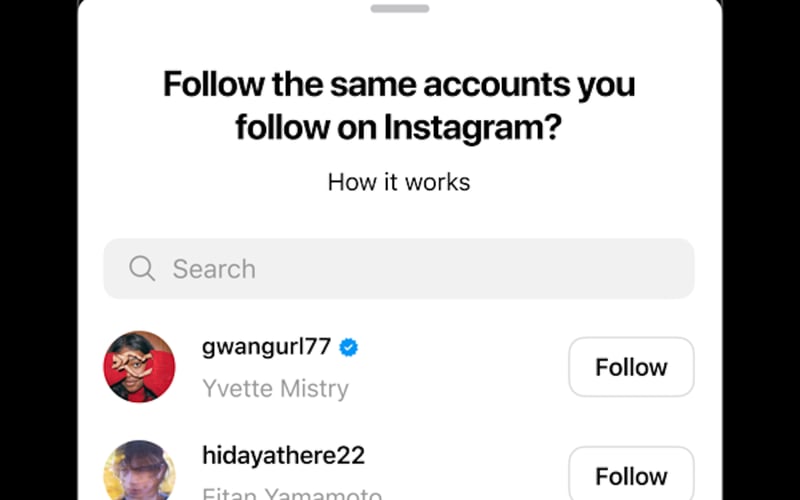Click empty space in gwangurl77's row
The height and width of the screenshot is (500, 800).
pos(460,368)
